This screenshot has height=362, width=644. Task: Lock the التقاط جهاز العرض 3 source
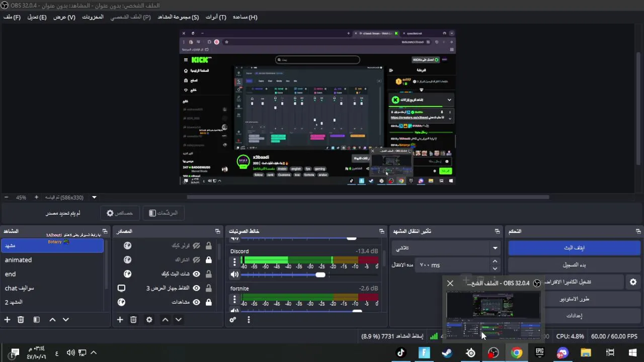point(208,288)
